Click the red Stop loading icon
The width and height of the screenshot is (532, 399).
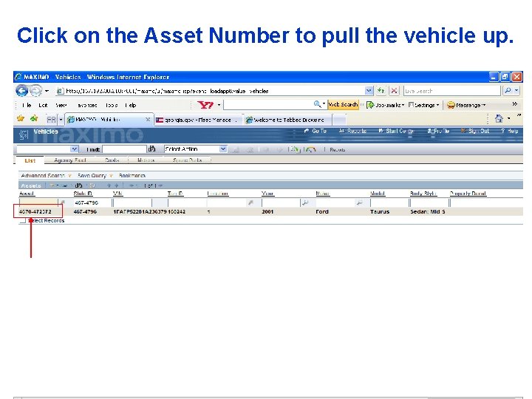[394, 91]
